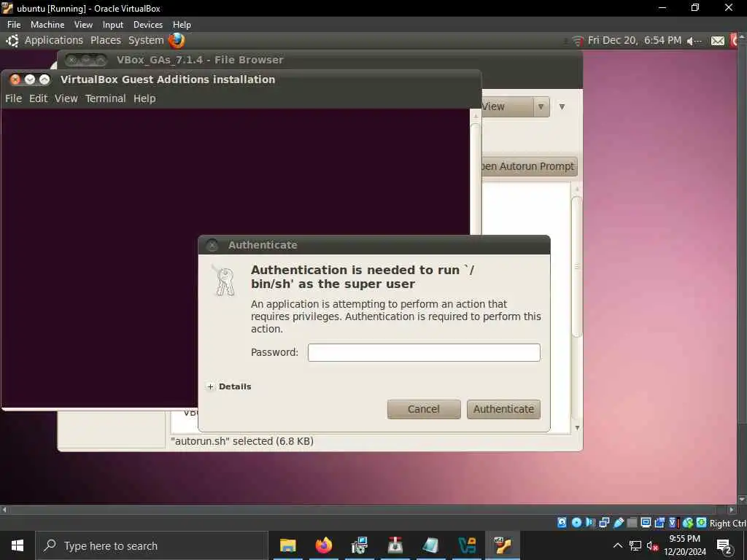Click the mouse integration status icon
The height and width of the screenshot is (560, 747).
point(688,523)
